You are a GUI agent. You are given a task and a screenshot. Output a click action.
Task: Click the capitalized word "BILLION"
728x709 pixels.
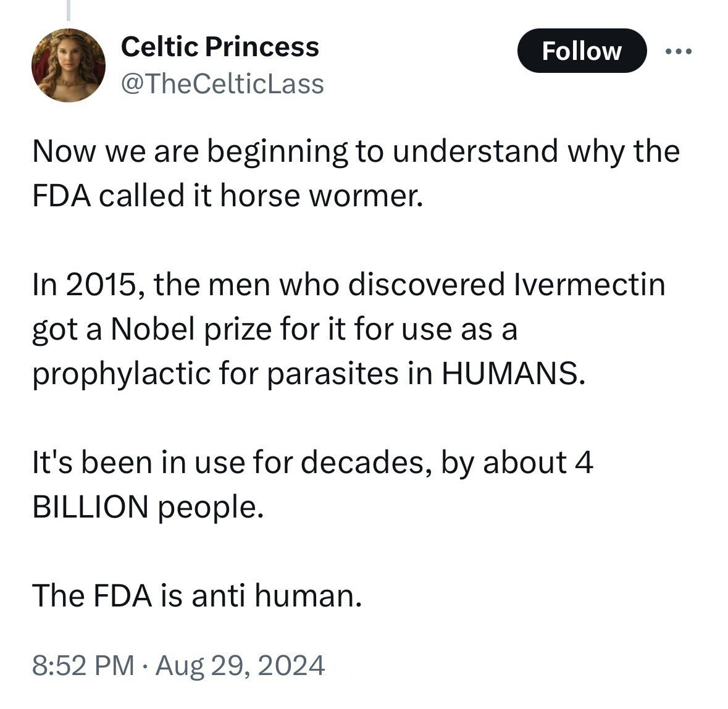[x=90, y=506]
